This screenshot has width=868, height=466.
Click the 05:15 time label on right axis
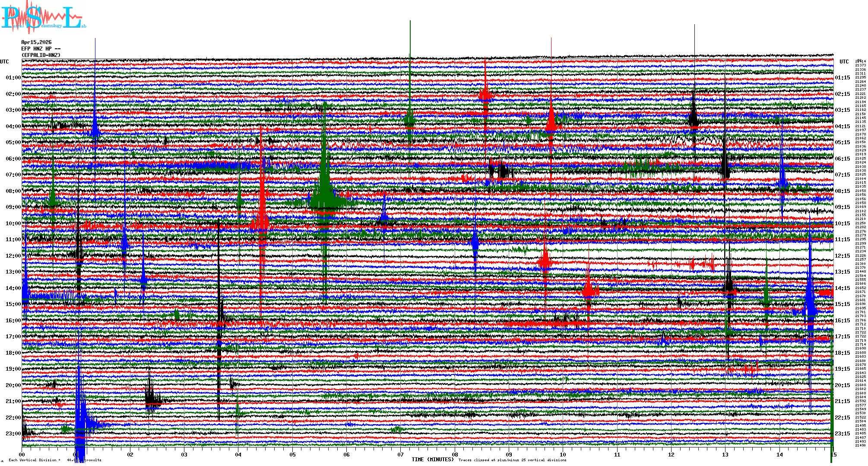coord(842,142)
